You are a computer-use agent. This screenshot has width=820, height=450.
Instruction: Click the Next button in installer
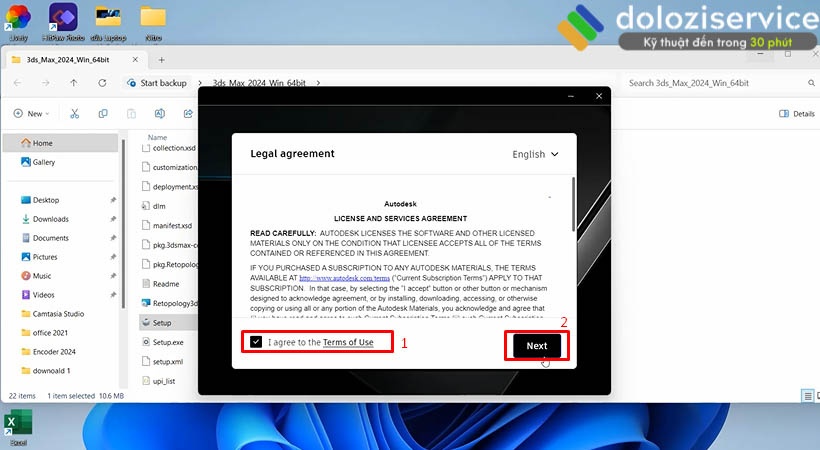point(537,345)
